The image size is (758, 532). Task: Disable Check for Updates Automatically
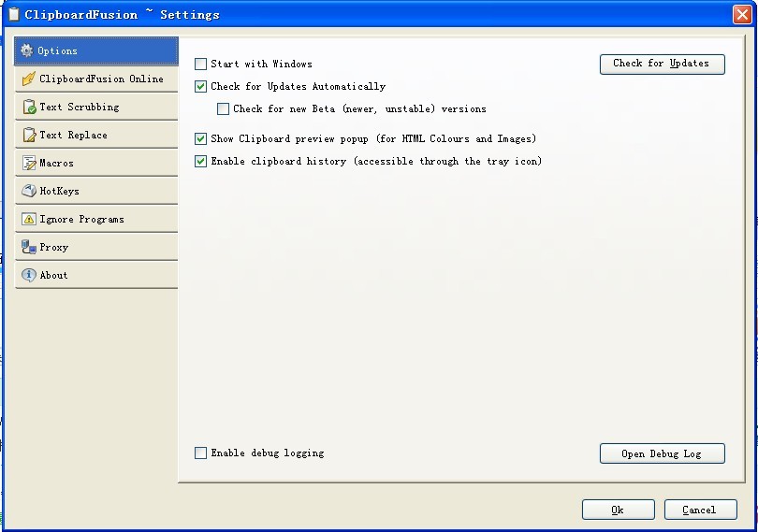click(200, 87)
